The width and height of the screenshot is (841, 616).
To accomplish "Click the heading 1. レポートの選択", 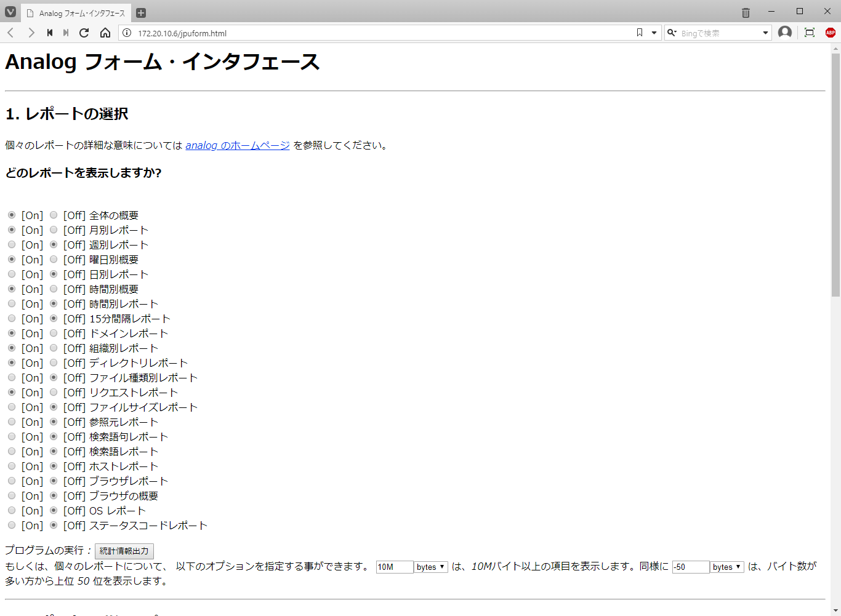I will coord(67,114).
